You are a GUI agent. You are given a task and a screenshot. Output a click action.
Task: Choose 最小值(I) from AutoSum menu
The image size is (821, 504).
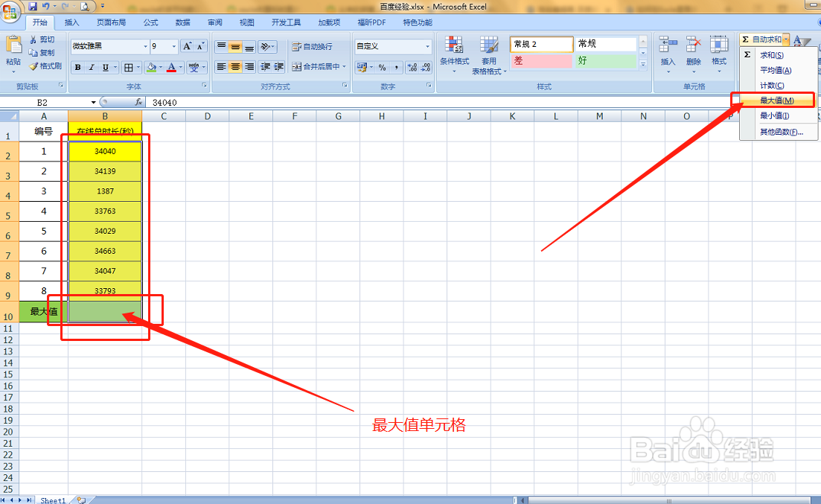click(x=778, y=115)
